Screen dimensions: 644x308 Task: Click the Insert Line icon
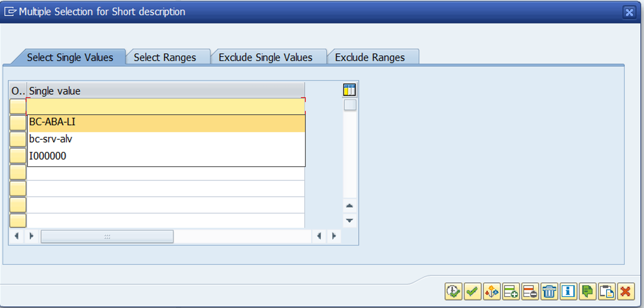pos(511,291)
